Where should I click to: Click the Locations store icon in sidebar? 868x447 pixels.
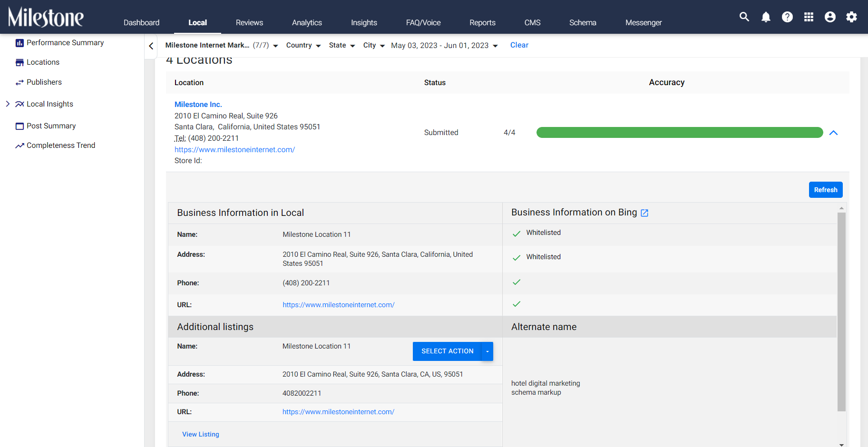20,62
